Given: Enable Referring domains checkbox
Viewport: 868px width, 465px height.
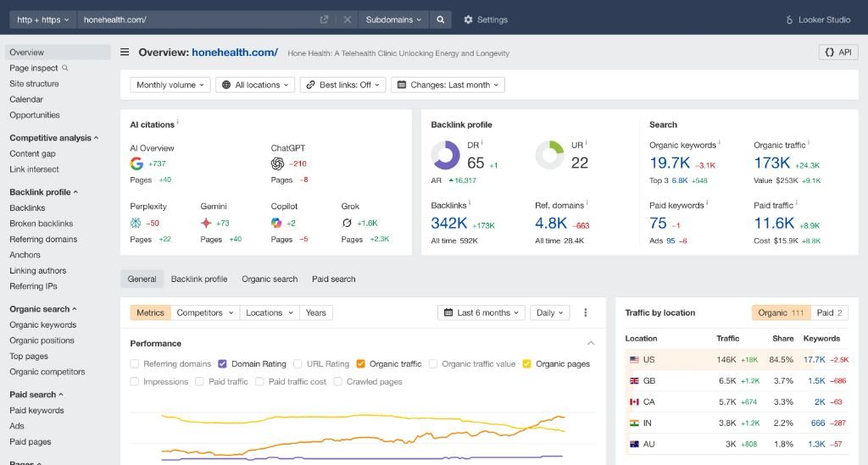Looking at the screenshot, I should 135,364.
